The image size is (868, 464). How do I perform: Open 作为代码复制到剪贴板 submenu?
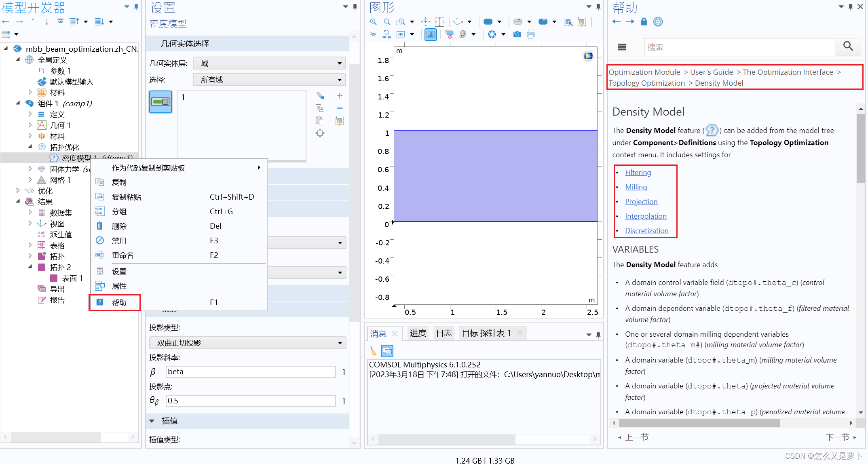click(178, 168)
